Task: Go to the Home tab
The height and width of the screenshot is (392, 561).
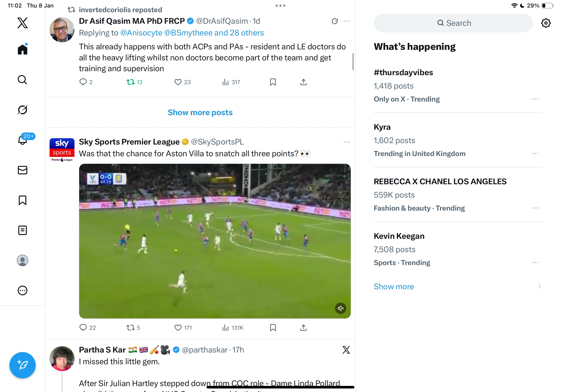Action: tap(23, 49)
